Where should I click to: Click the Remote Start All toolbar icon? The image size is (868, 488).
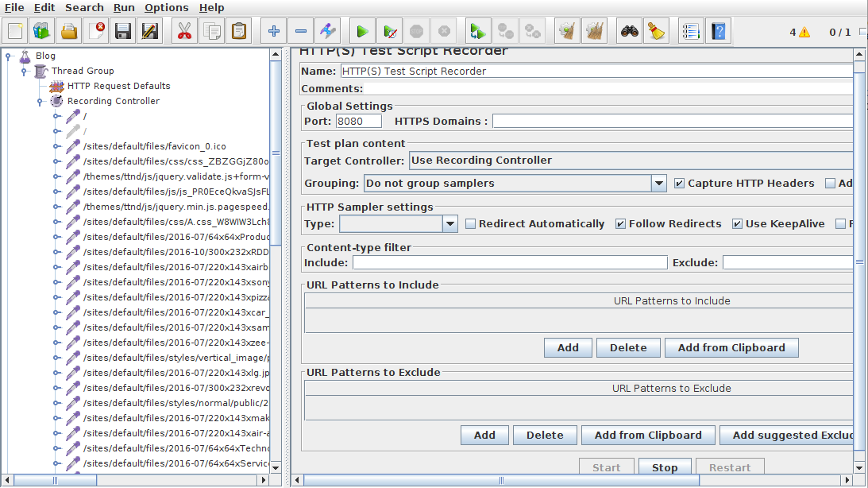click(x=478, y=31)
